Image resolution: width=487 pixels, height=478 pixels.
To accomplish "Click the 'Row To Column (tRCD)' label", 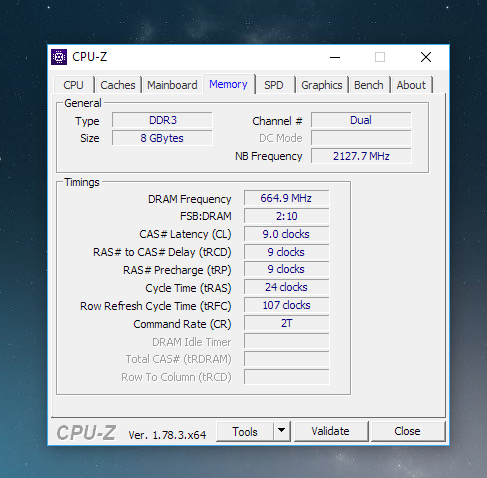I will click(176, 377).
